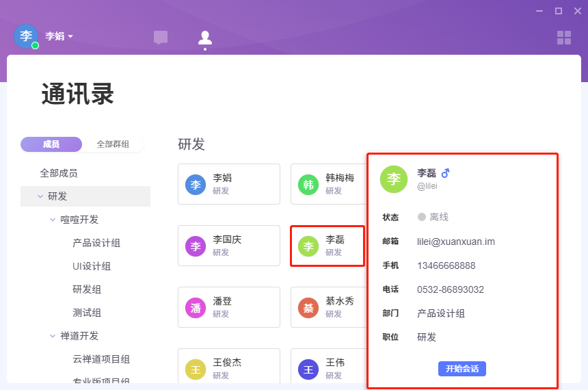The width and height of the screenshot is (588, 390).
Task: Open 李国庆 contact card
Action: (x=228, y=245)
